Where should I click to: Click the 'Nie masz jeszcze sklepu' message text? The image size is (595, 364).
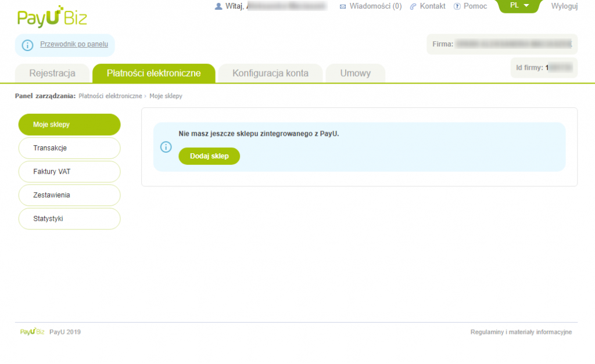point(259,134)
